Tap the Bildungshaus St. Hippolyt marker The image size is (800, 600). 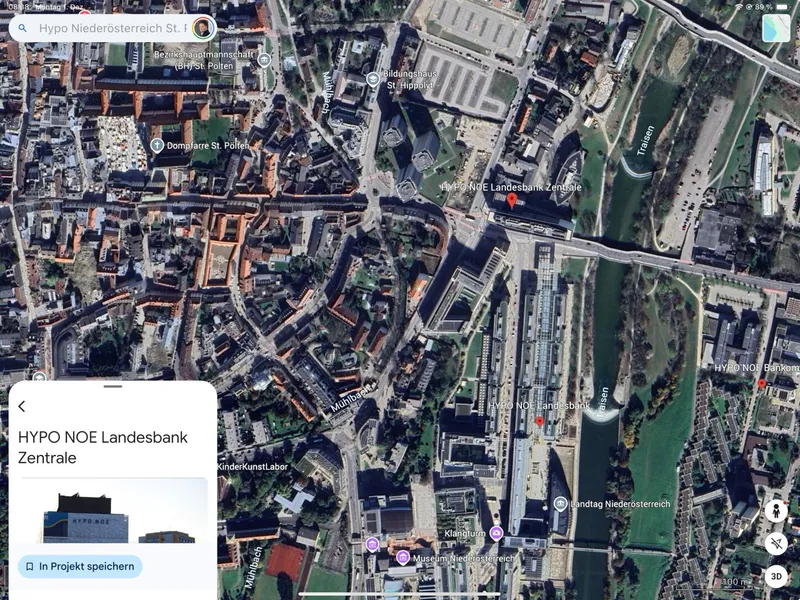[x=372, y=78]
